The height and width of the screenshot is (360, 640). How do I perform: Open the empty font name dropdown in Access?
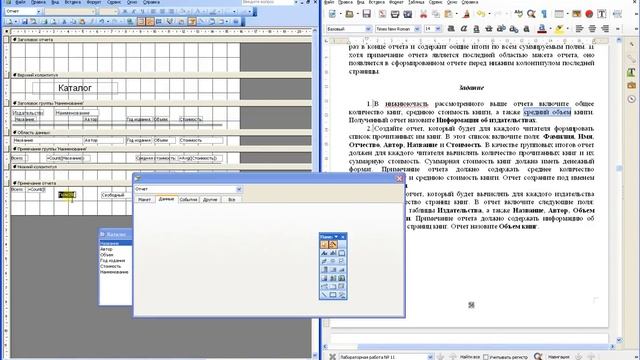(93, 11)
